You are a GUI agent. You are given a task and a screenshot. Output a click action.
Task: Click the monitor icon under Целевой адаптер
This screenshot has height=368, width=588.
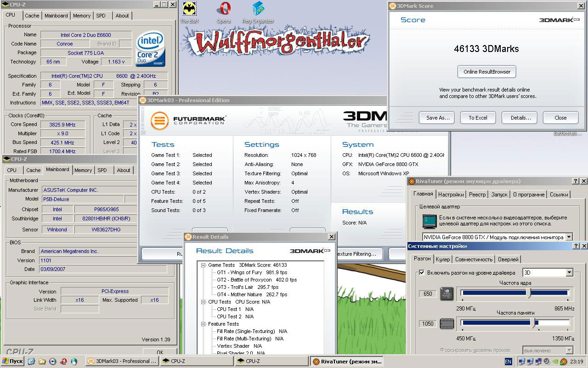click(x=429, y=221)
